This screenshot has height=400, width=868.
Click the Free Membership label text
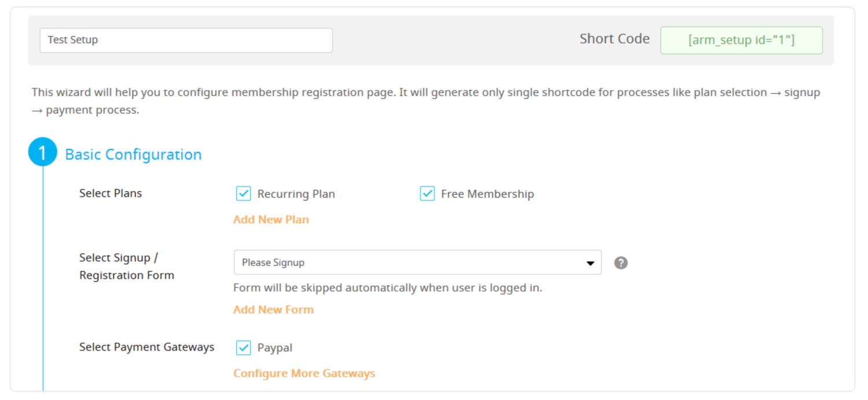[x=487, y=194]
